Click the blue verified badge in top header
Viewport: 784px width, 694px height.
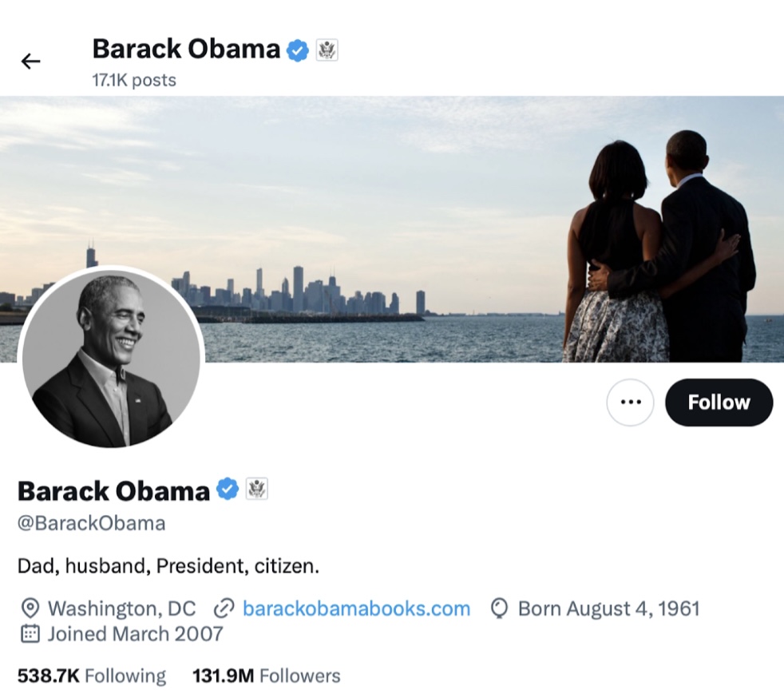[298, 50]
